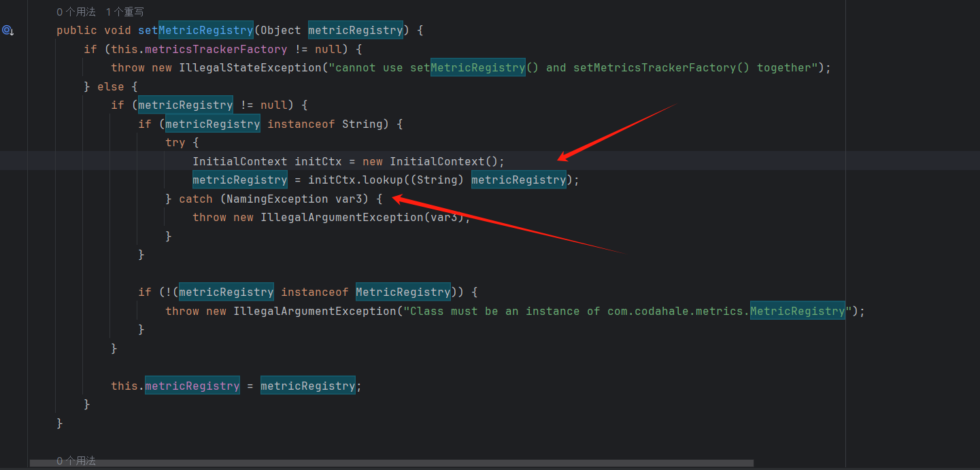Viewport: 980px width, 470px height.
Task: Click the 'catch' keyword
Action: point(196,199)
